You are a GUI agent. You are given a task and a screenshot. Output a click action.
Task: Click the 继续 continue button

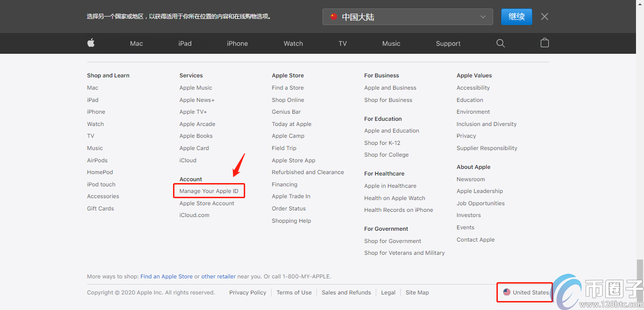(x=517, y=17)
